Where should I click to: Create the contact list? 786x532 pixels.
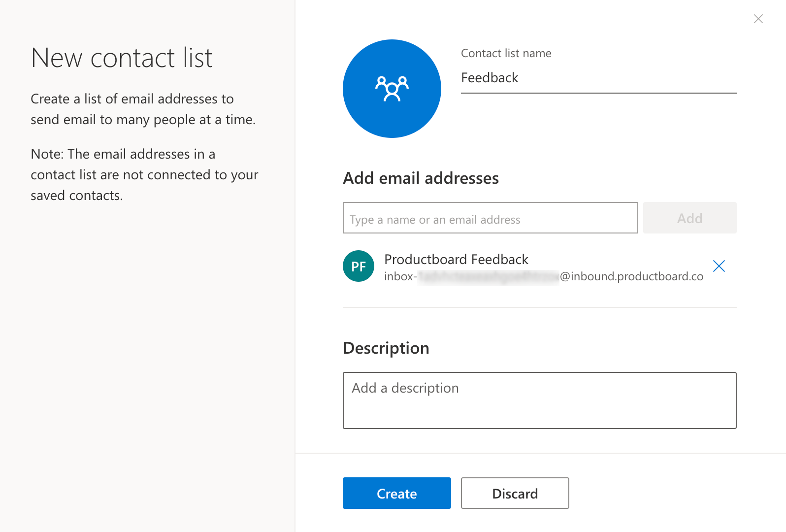click(397, 493)
